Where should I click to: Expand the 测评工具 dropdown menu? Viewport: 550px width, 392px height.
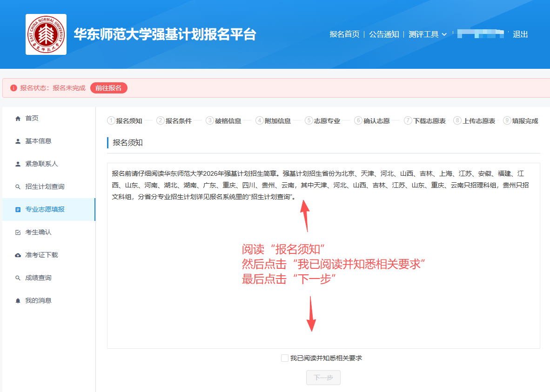(427, 34)
